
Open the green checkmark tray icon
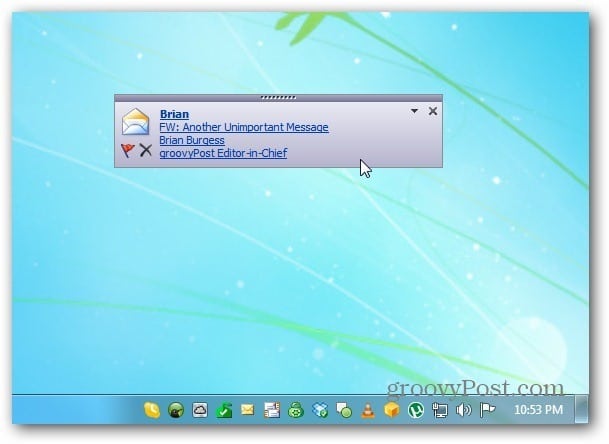(x=224, y=410)
